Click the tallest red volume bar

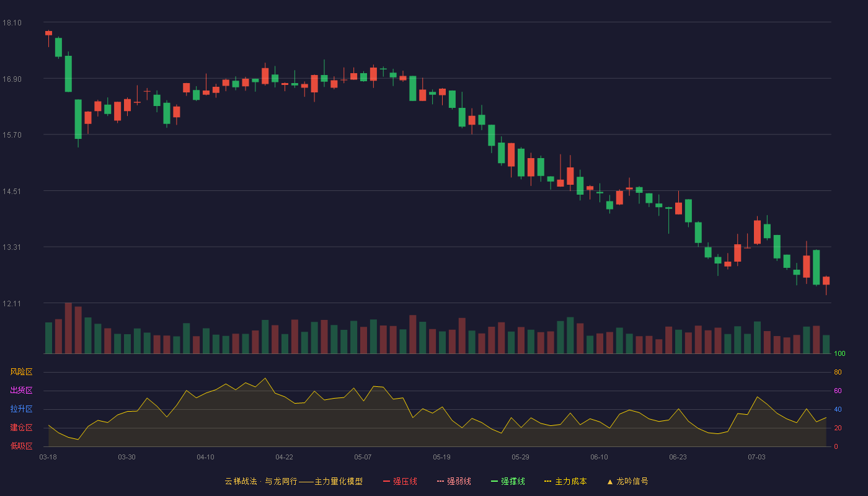(68, 328)
